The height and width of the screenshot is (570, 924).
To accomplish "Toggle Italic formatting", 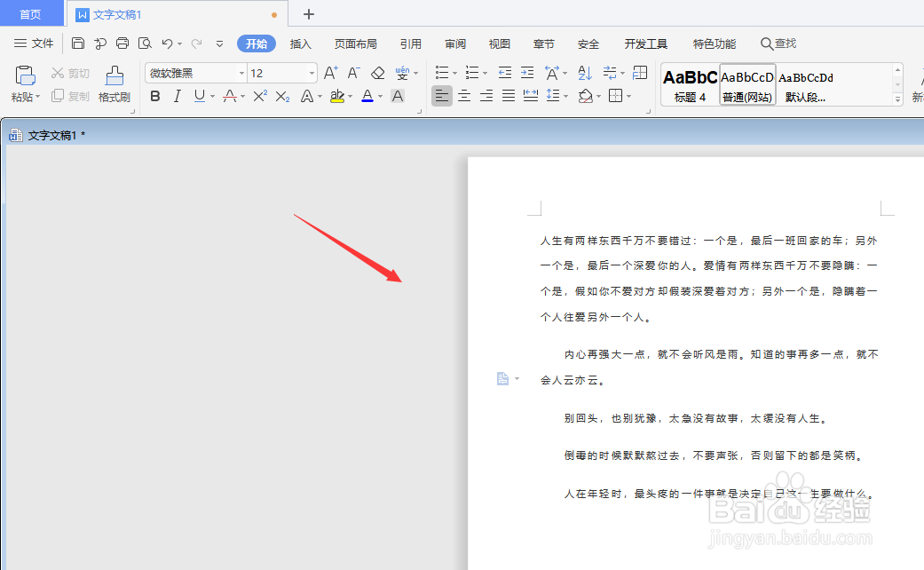I will coord(177,96).
